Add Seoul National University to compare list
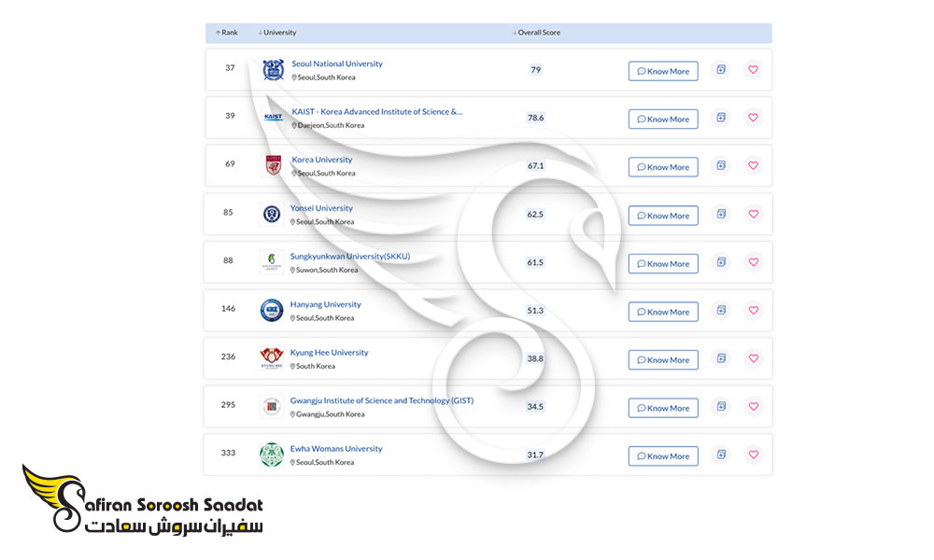The height and width of the screenshot is (560, 934). pos(721,70)
